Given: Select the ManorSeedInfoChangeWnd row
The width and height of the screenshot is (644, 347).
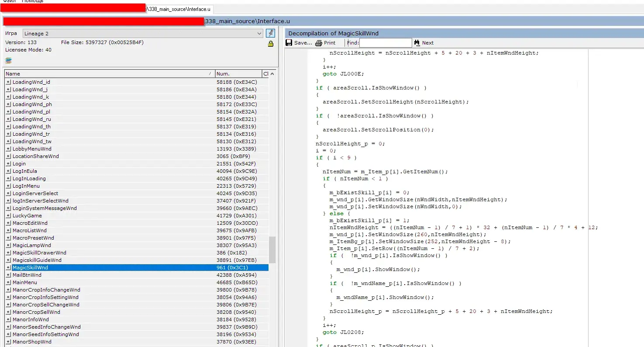Looking at the screenshot, I should (137, 327).
